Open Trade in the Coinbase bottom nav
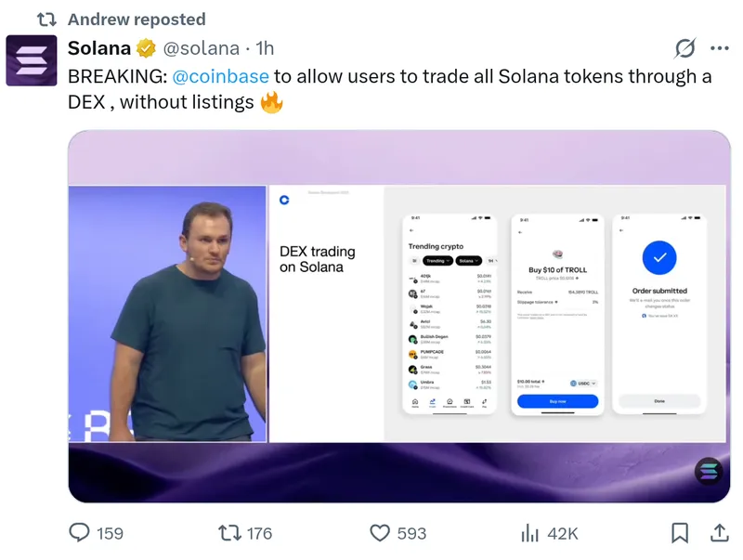Screen dimensions: 743x560 tap(432, 400)
